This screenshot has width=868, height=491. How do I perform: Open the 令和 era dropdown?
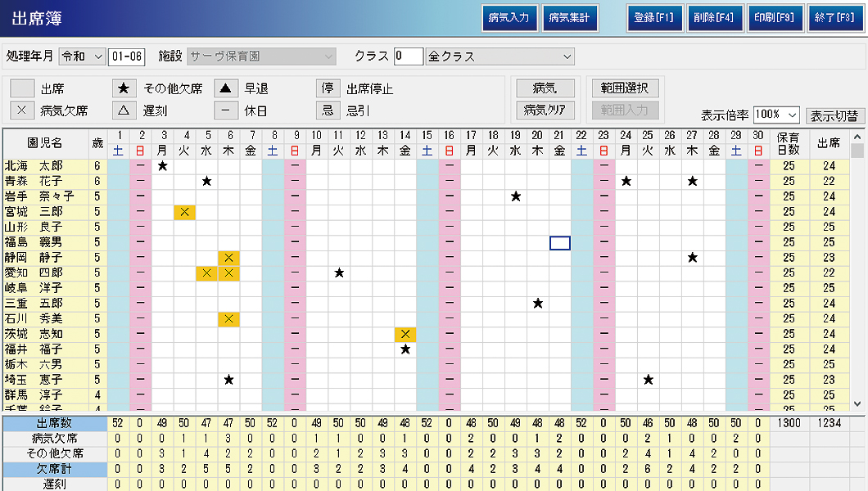click(98, 56)
